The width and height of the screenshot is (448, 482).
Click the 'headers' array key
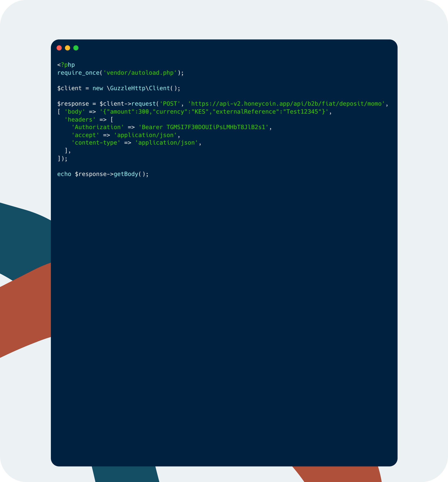tap(80, 120)
